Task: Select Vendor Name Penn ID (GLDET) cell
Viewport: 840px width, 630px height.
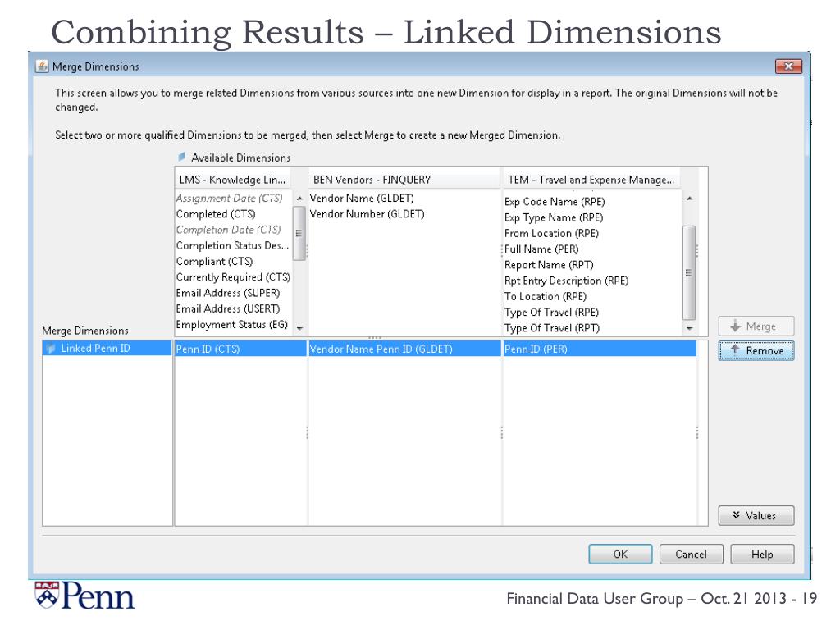Action: 404,349
